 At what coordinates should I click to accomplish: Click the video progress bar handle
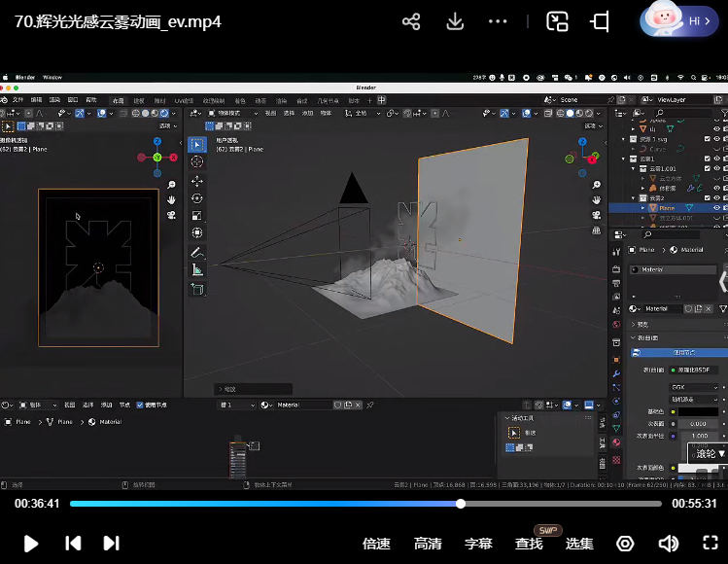click(461, 504)
